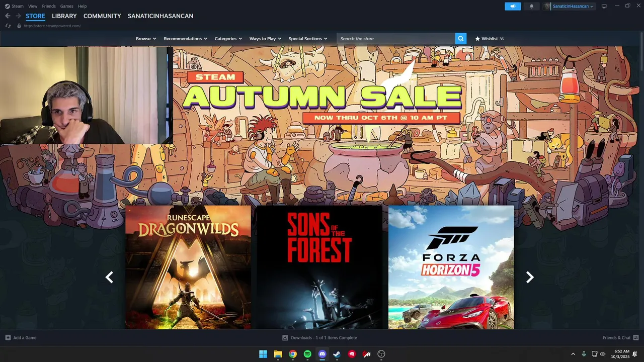Screen dimensions: 644x362
Task: Click the store URL address text
Action: [52, 26]
